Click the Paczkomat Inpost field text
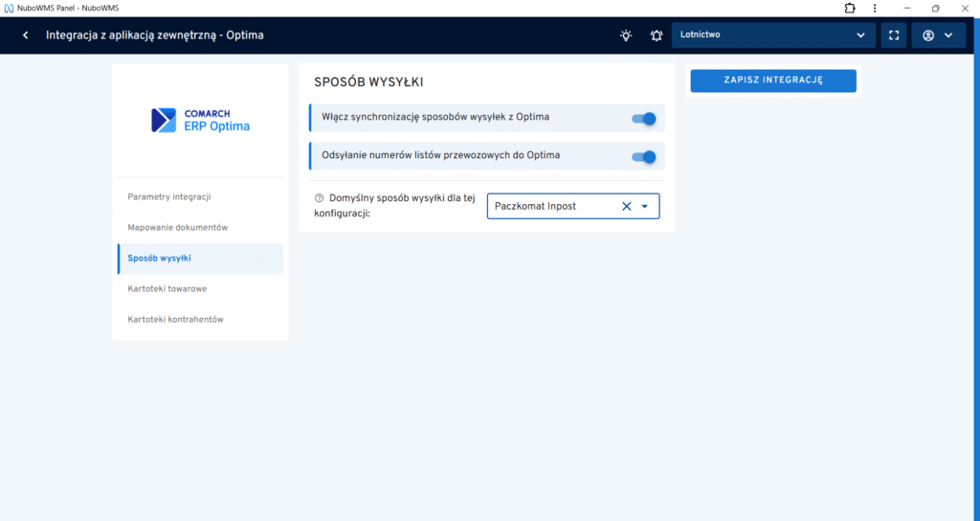This screenshot has height=521, width=980. (536, 206)
